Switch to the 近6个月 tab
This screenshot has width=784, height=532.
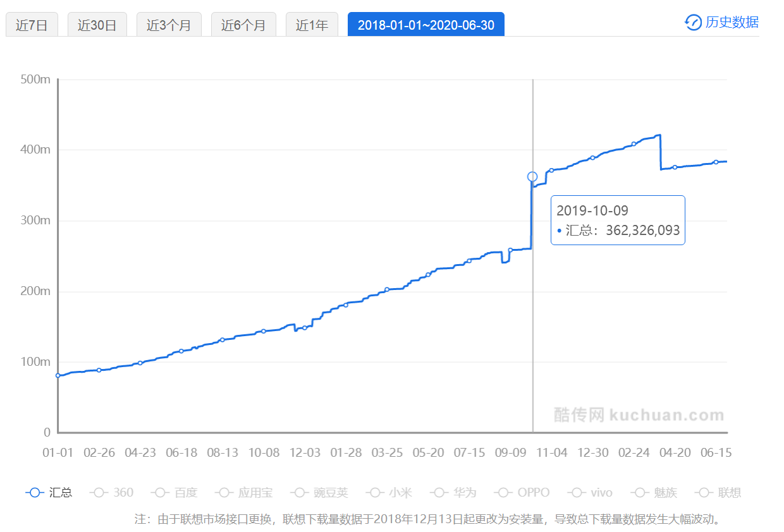pyautogui.click(x=243, y=25)
